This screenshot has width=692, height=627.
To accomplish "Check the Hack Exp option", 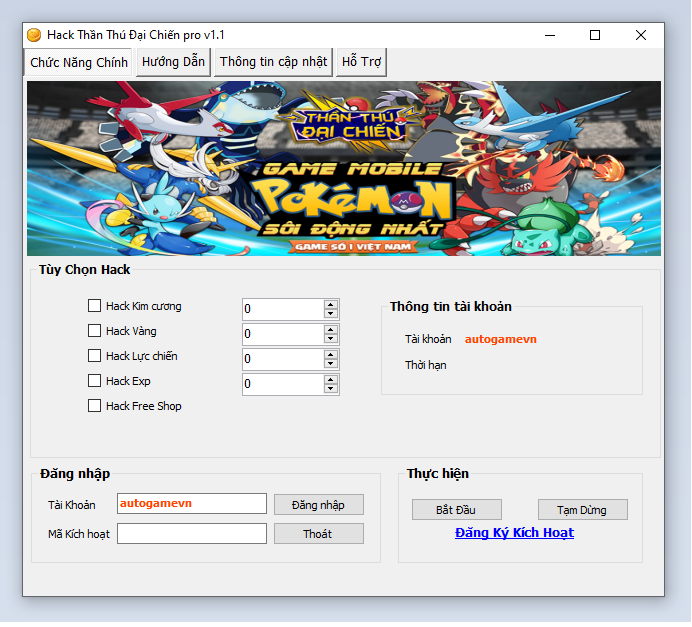I will tap(95, 381).
